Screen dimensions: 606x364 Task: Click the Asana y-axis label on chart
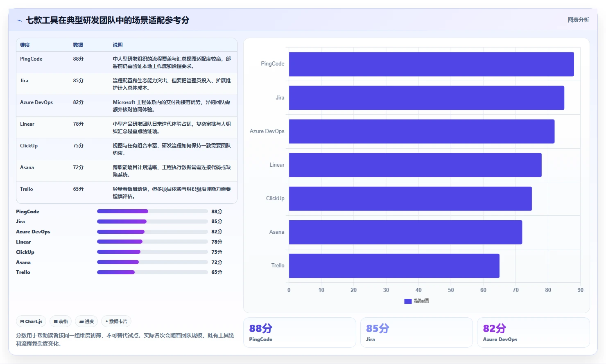tap(277, 232)
